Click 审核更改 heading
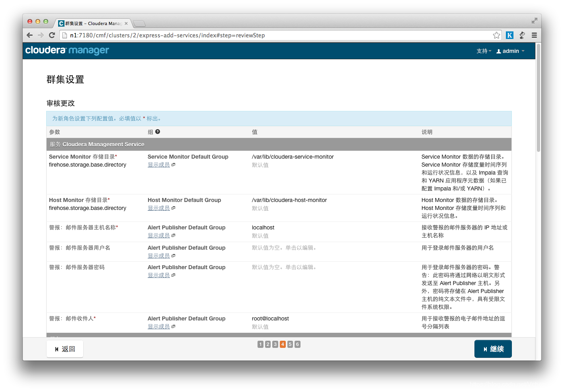 [60, 103]
